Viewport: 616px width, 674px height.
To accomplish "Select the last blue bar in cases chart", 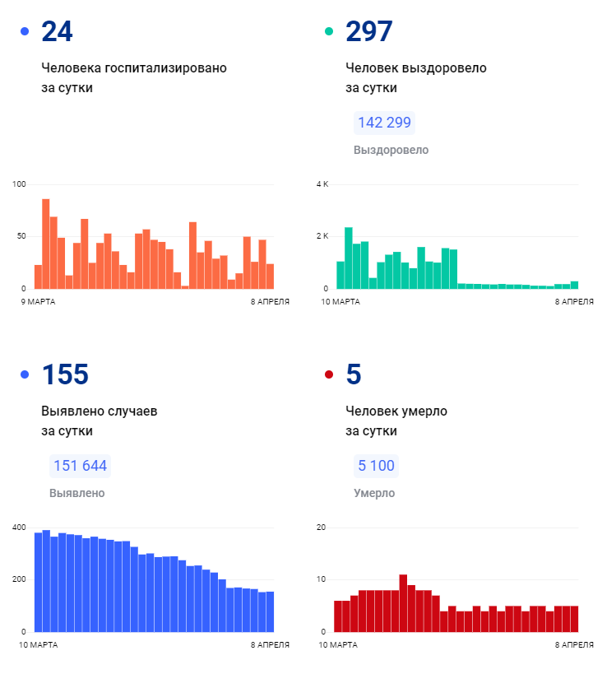I will pos(270,611).
